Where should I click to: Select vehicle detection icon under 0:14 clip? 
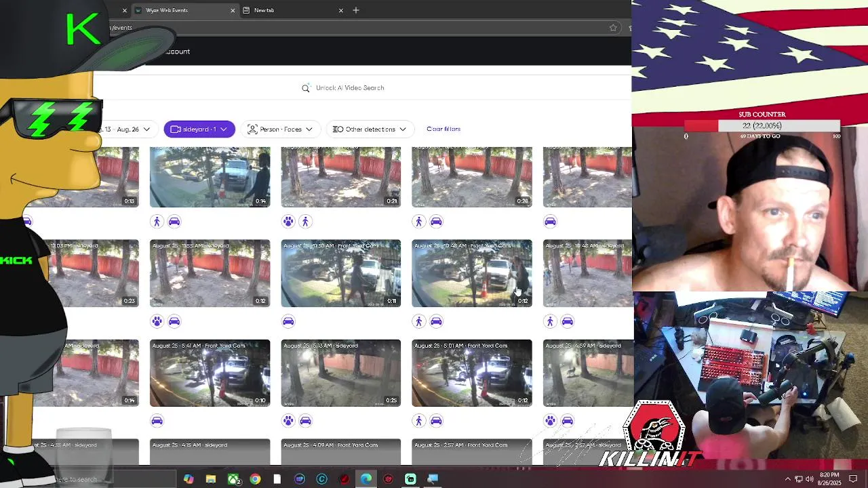[x=174, y=222]
